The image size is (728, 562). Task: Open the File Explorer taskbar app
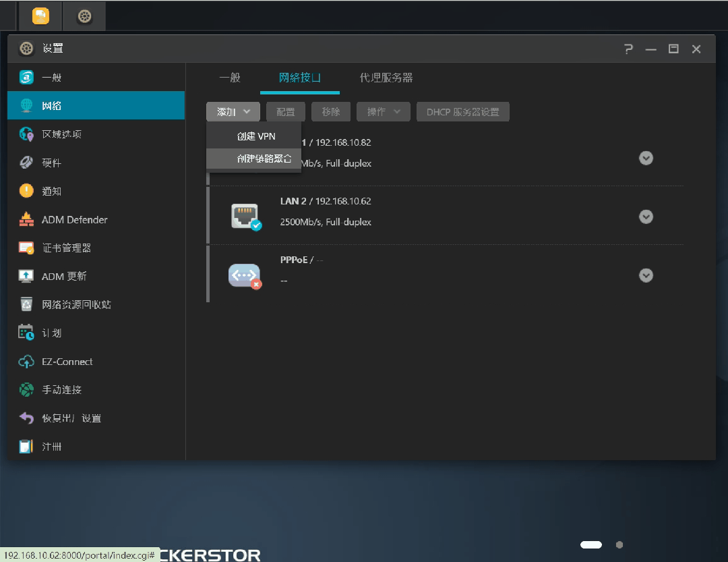[40, 16]
